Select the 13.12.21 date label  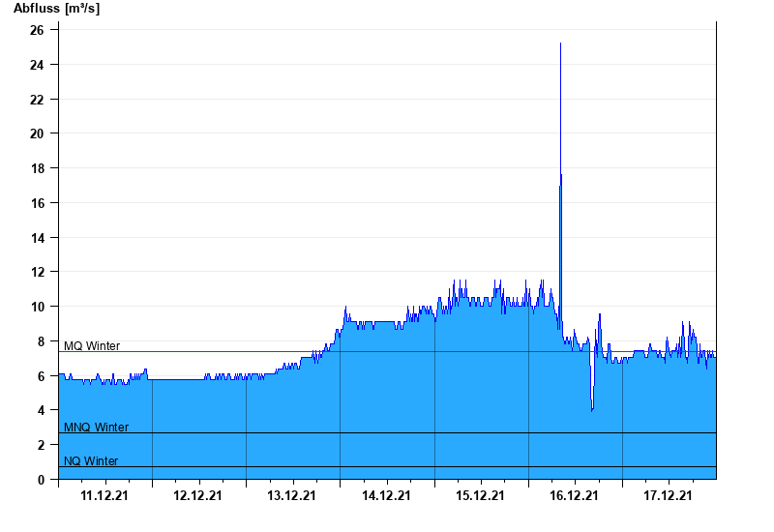coord(292,495)
